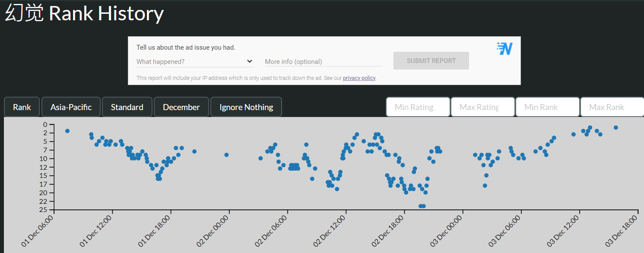The height and width of the screenshot is (253, 644).
Task: Click the Max Rank input field
Action: click(612, 107)
